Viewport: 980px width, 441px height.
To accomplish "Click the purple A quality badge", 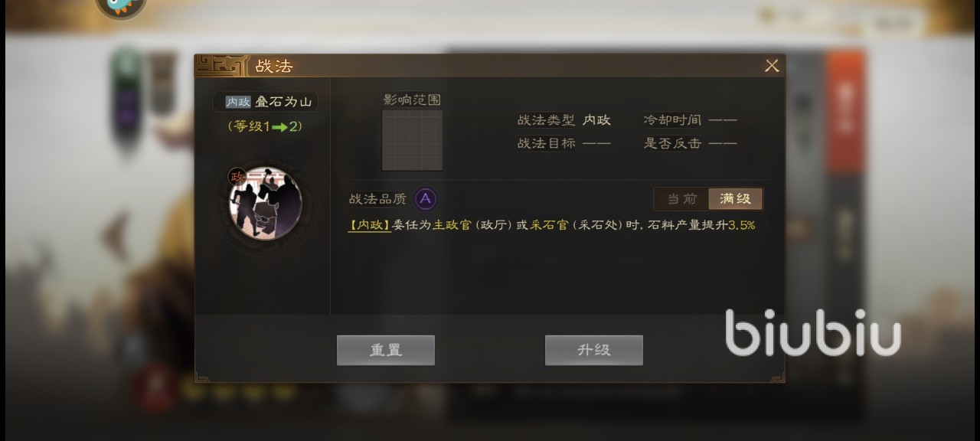I will point(426,200).
